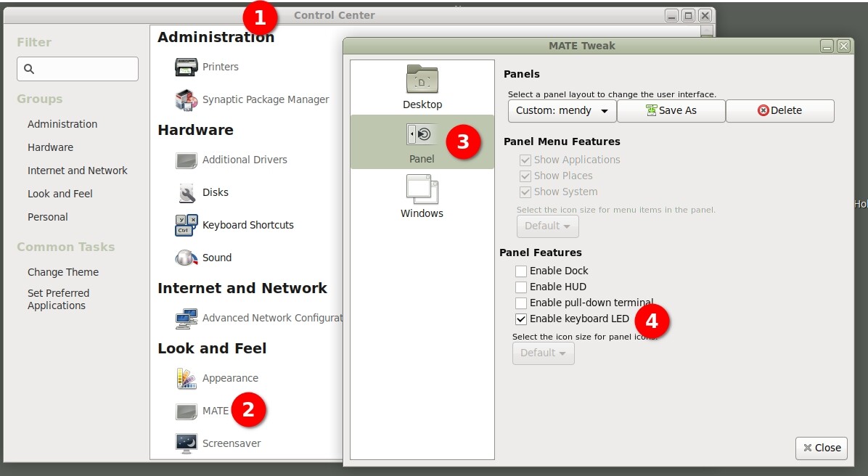The width and height of the screenshot is (868, 476).
Task: Open the Screensaver settings icon
Action: pos(186,443)
